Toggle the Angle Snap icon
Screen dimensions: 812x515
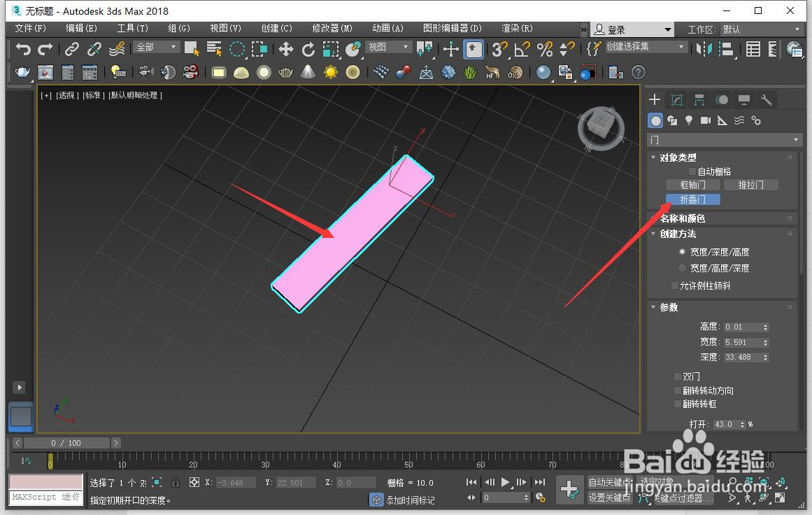(x=522, y=49)
